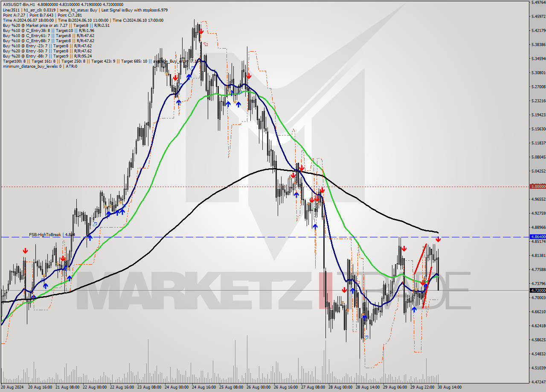Click the 5.4976 price axis label

pos(538,3)
